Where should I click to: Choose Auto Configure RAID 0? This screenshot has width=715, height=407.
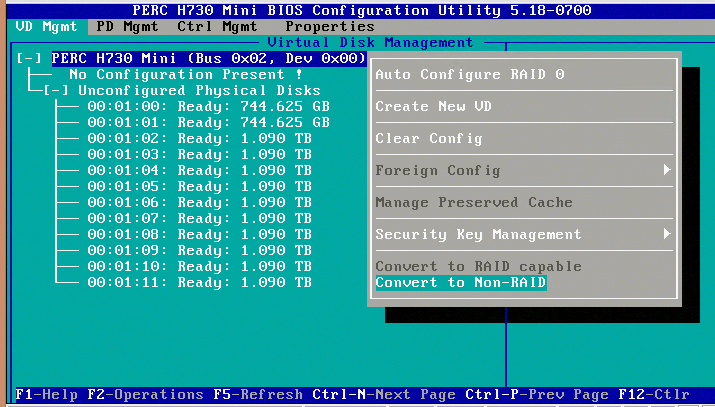point(470,74)
